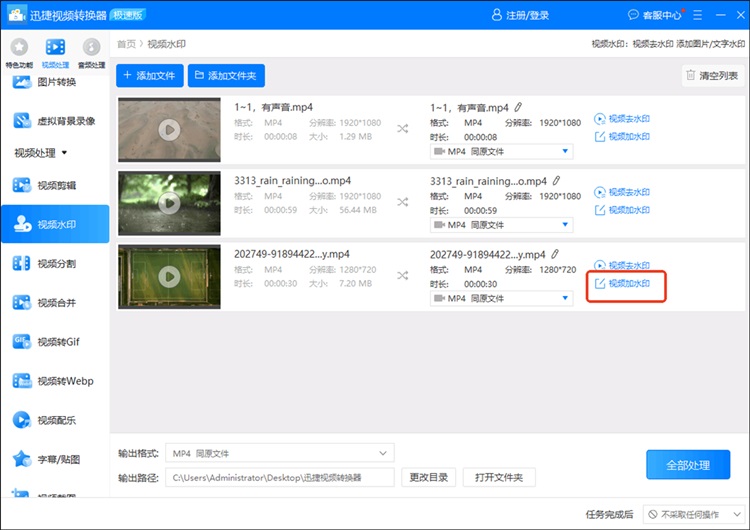Switch to the 音频处理 tab
This screenshot has height=530, width=750.
(91, 53)
